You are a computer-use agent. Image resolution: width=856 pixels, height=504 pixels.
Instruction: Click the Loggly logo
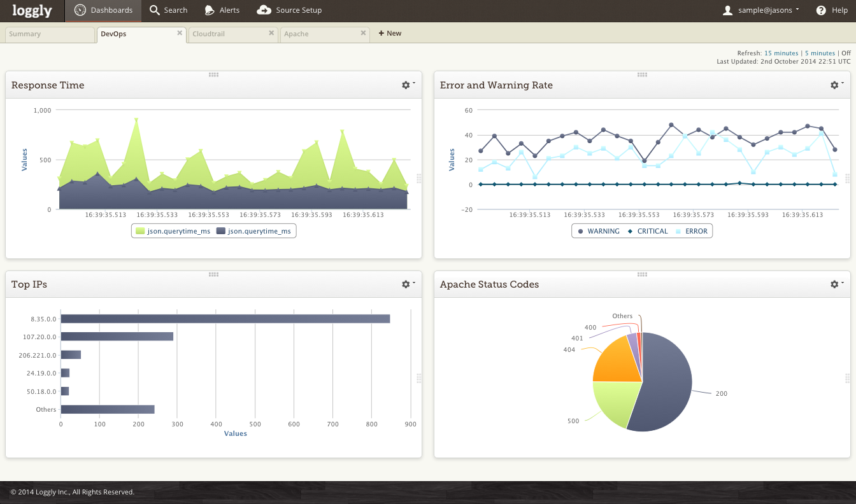[x=32, y=11]
